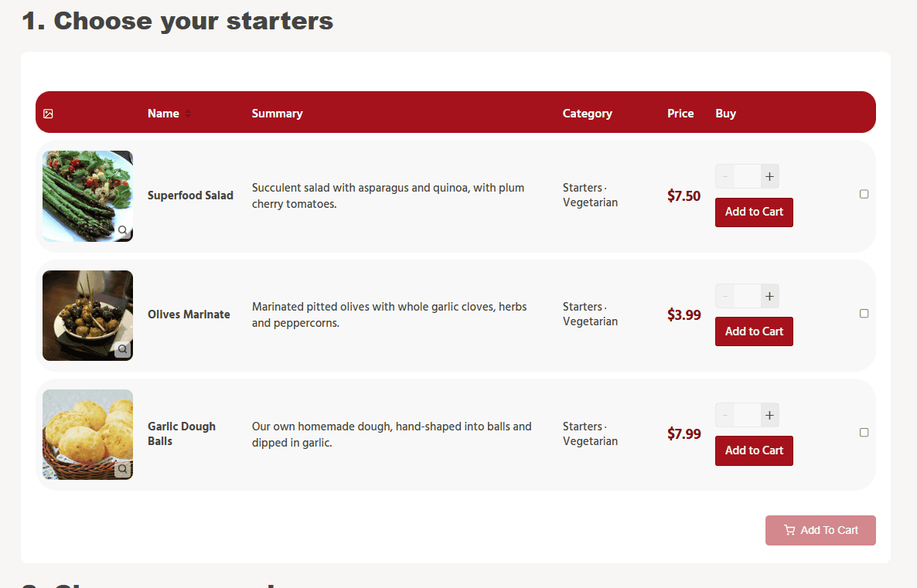Open the Garlic Dough Balls thumbnail

[x=87, y=434]
